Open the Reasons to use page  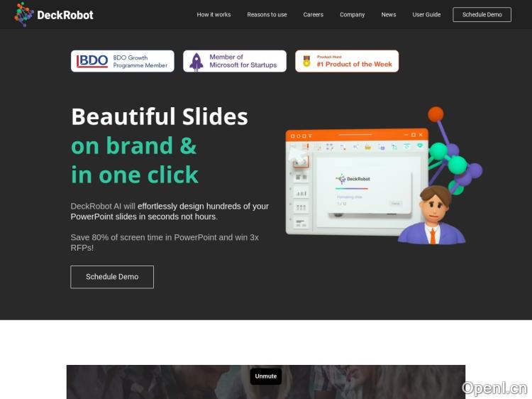[x=267, y=15]
